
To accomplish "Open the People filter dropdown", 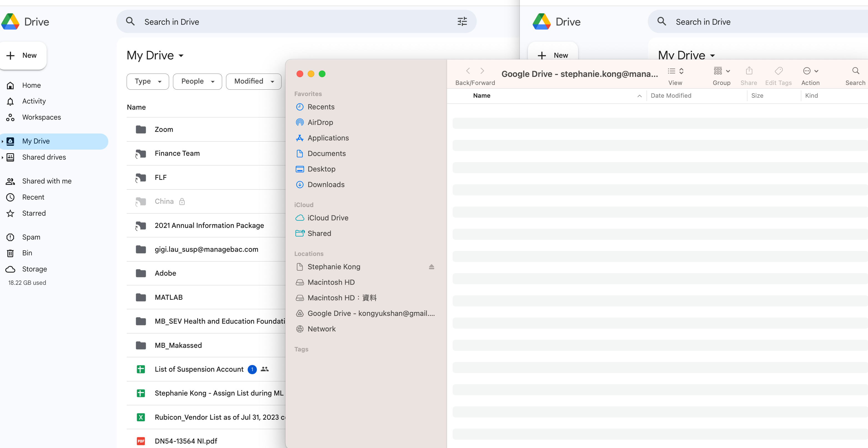I will click(x=197, y=82).
